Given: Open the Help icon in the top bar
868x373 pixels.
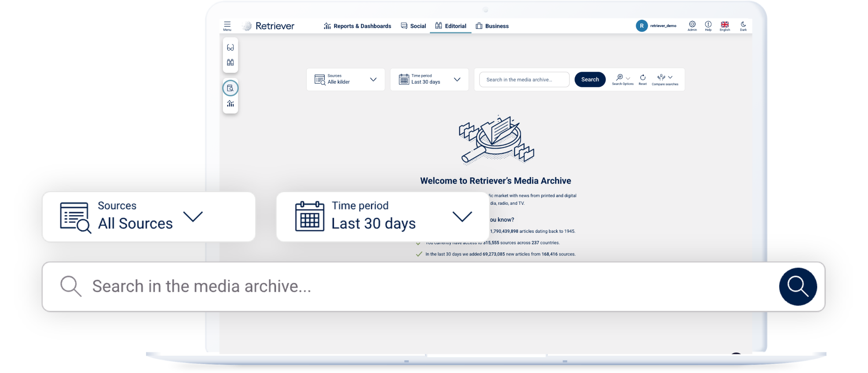Looking at the screenshot, I should (708, 24).
